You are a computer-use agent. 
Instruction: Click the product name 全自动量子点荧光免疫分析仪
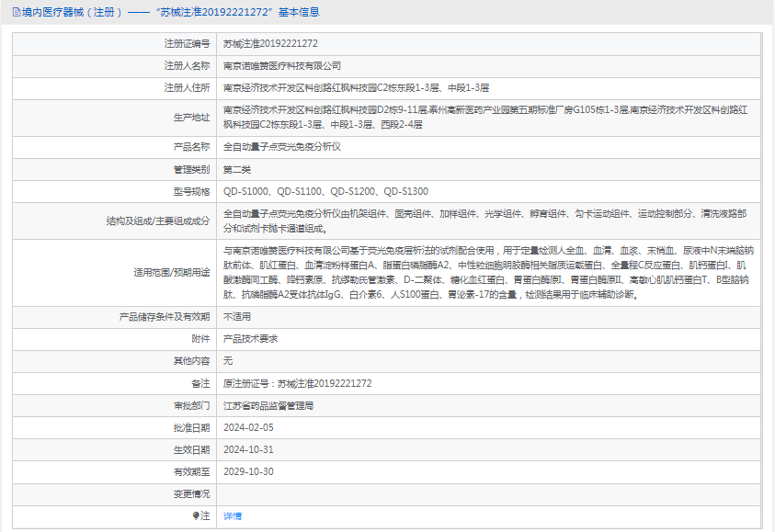point(282,147)
